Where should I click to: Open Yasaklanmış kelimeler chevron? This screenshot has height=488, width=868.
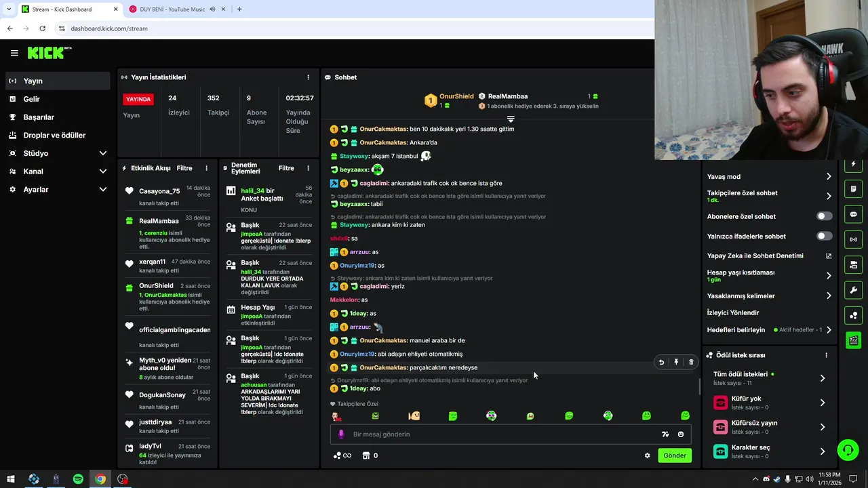click(829, 296)
